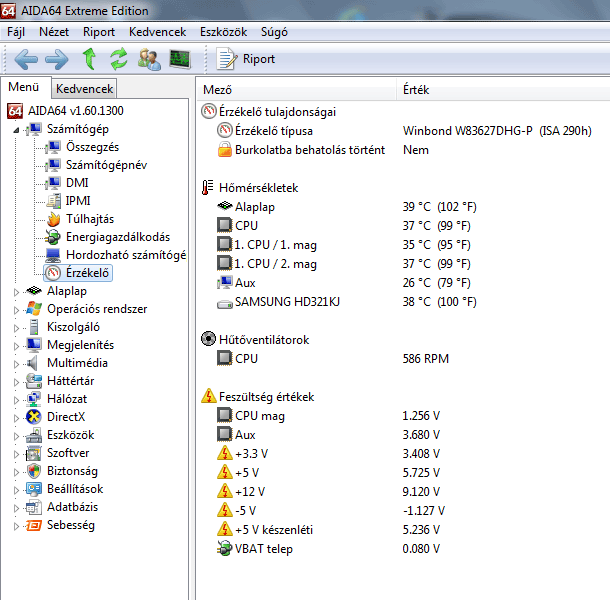Select Túlhajtás in the tree
Viewport: 610px width, 600px height.
(x=90, y=219)
